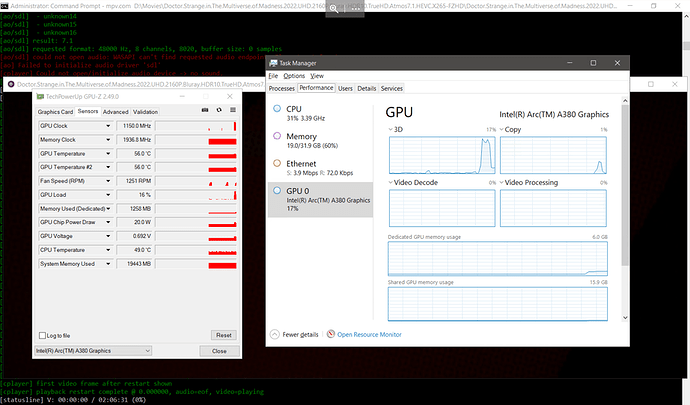Switch to GPU-Z Advanced tab
The height and width of the screenshot is (405, 690).
coord(116,112)
